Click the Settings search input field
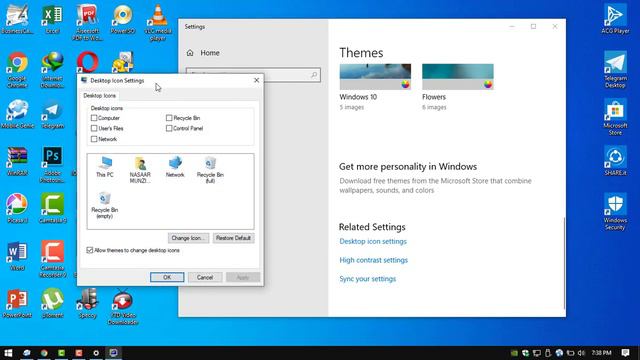 (x=253, y=75)
